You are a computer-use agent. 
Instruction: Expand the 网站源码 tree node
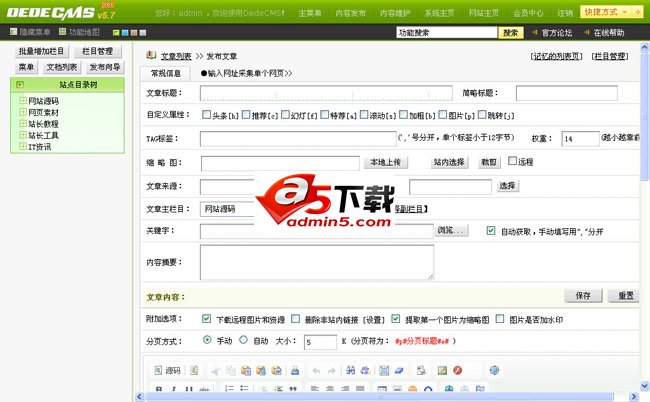point(23,101)
